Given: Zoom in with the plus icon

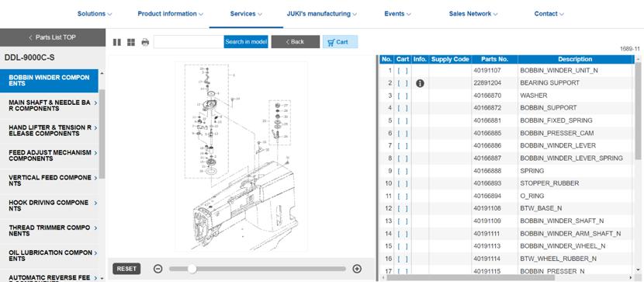Looking at the screenshot, I should (358, 269).
